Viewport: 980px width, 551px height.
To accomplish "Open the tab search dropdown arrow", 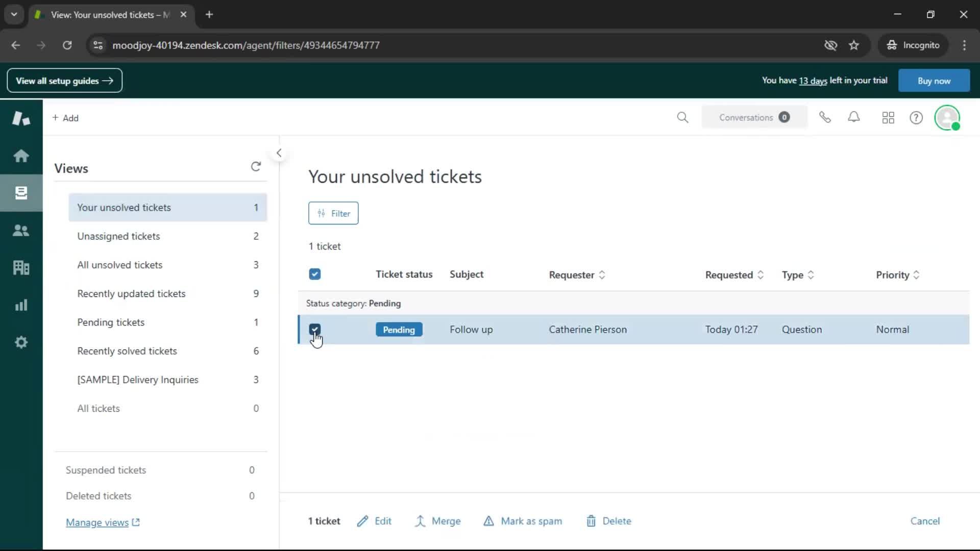I will 14,15.
